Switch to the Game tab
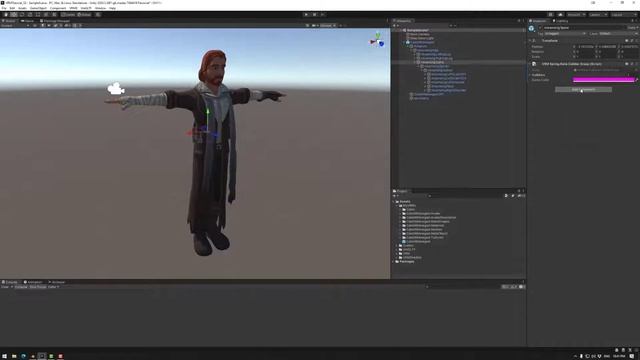 (28, 21)
